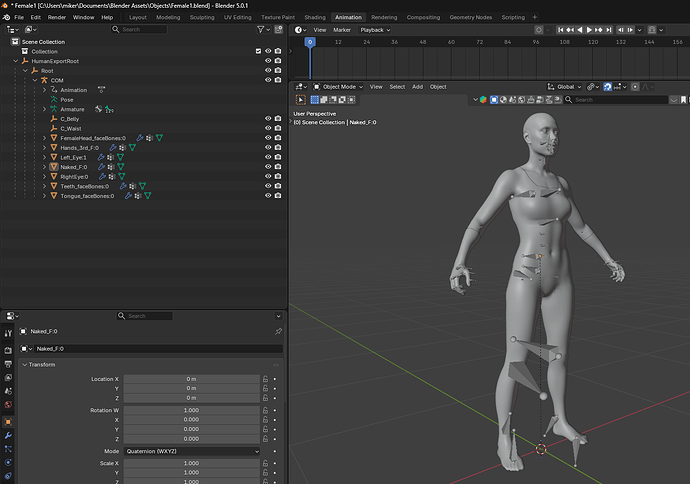The image size is (690, 484).
Task: Jump to next keyframe
Action: [599, 30]
